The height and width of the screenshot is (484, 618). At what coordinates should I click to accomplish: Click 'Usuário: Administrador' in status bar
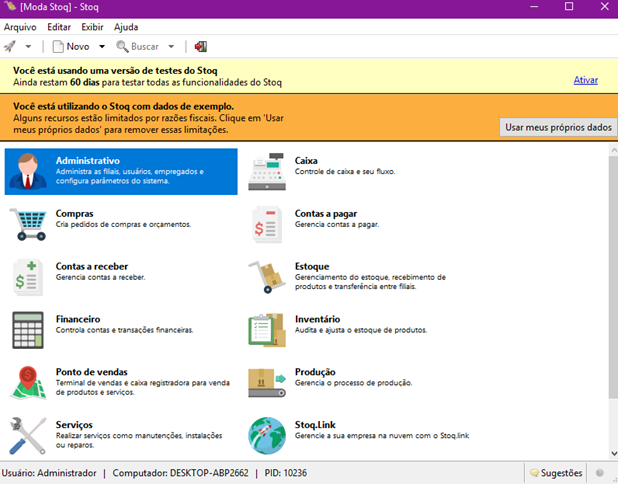(49, 473)
